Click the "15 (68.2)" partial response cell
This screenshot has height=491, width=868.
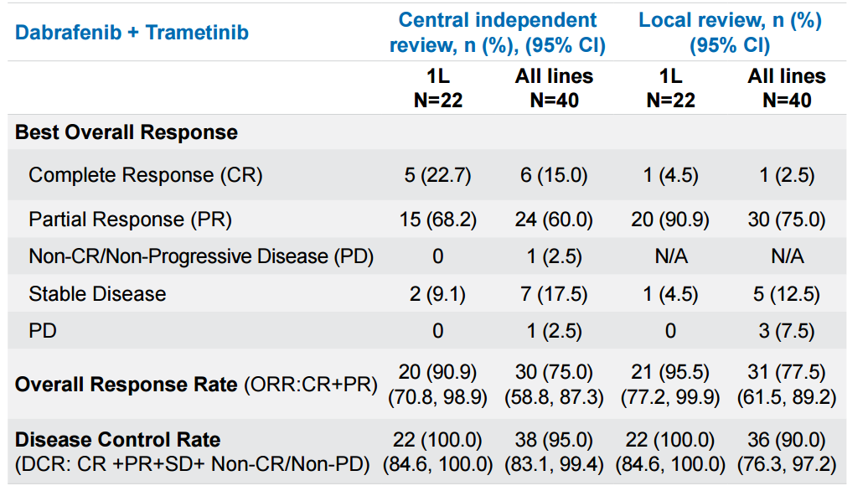[x=437, y=220]
